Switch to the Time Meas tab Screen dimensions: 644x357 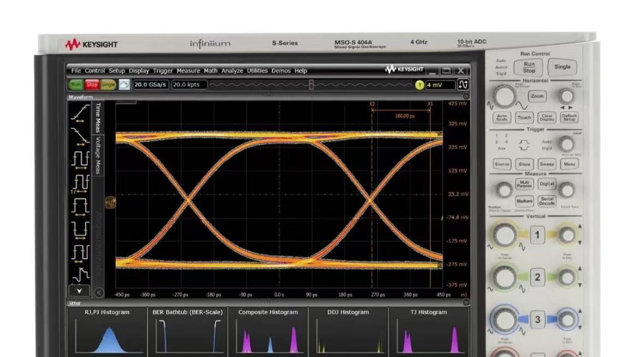point(98,118)
